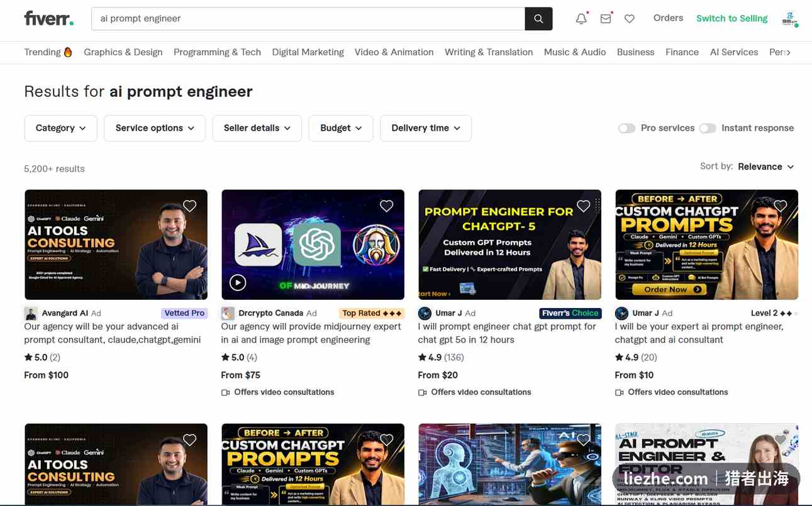Screen dimensions: 812x506
Task: Change Sort by Relevance dropdown
Action: coord(765,167)
